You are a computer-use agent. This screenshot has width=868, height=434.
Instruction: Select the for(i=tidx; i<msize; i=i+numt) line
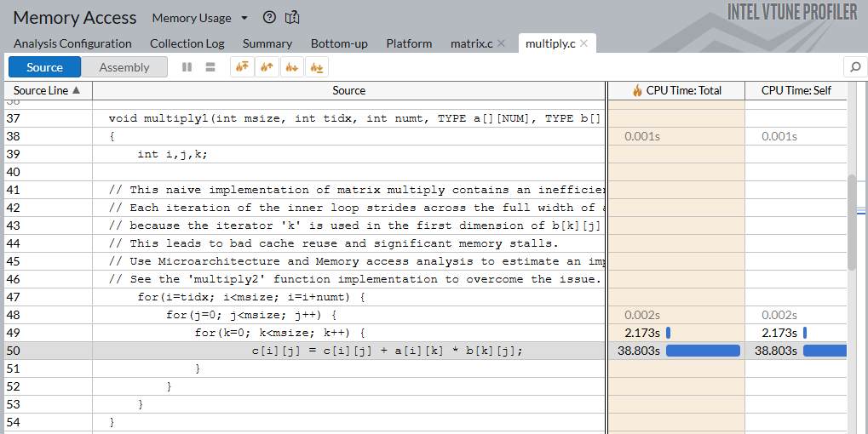(x=251, y=297)
